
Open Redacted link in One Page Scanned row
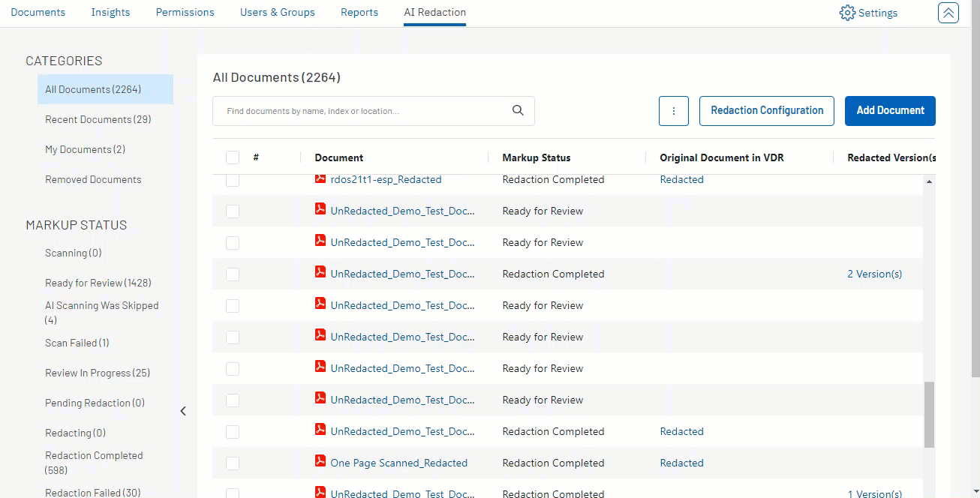point(681,463)
